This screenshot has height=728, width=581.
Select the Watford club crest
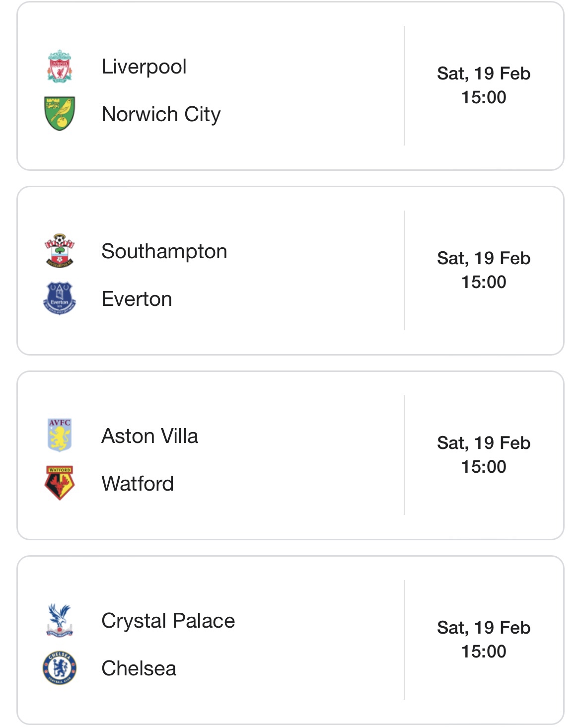60,483
